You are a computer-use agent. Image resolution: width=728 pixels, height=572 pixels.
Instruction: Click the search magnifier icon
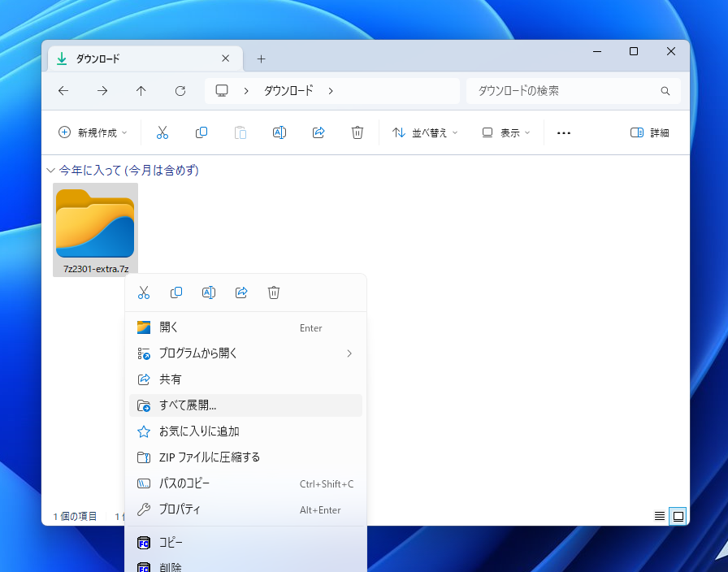(665, 90)
